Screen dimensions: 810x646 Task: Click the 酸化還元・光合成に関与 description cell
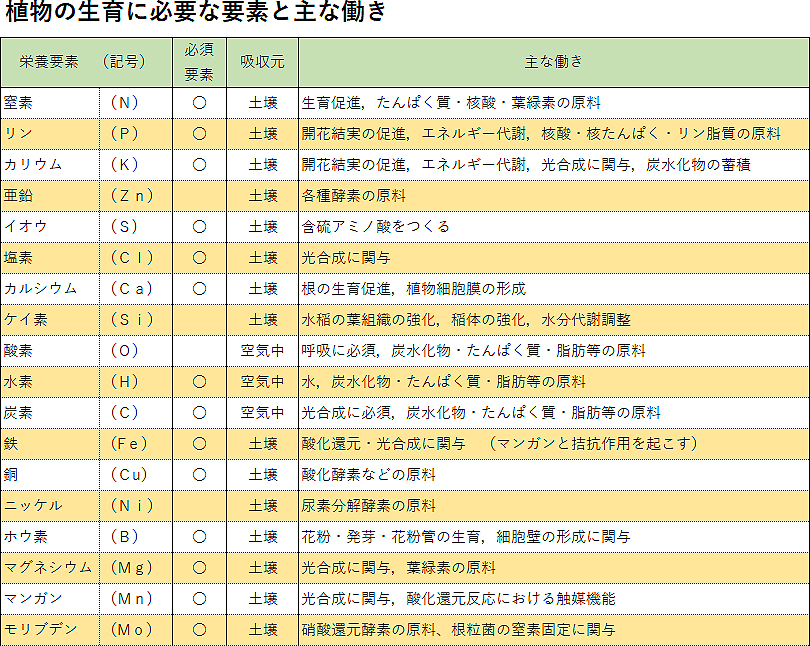click(554, 444)
